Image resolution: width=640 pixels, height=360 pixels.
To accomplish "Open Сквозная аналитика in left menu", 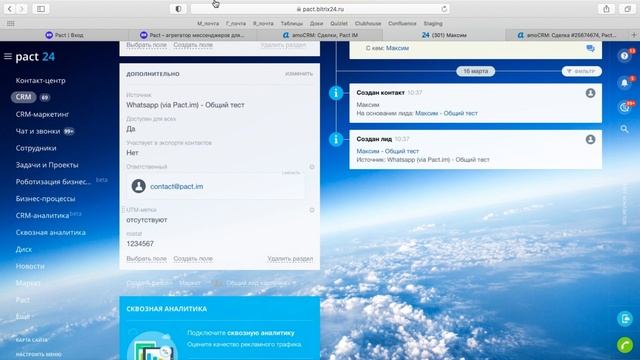I will (x=51, y=232).
